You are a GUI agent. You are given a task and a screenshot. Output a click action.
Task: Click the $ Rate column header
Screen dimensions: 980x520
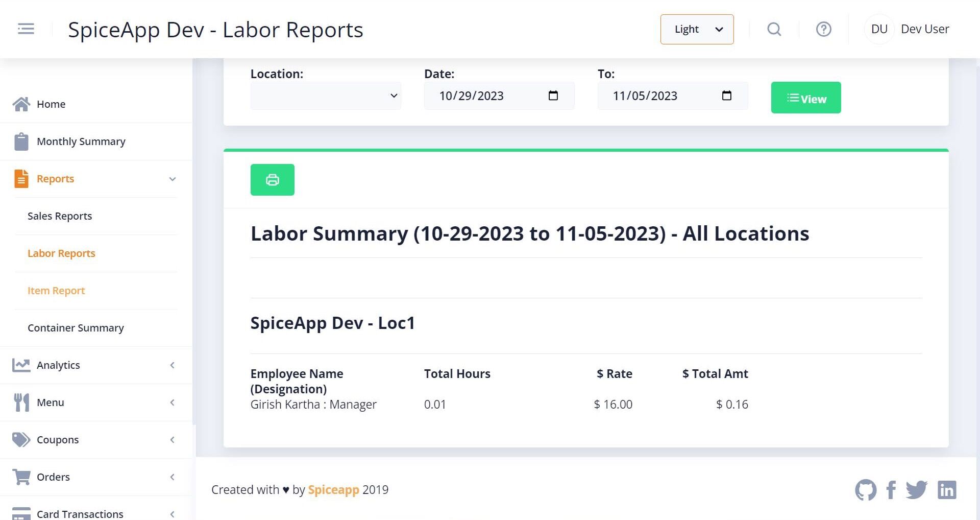tap(615, 374)
